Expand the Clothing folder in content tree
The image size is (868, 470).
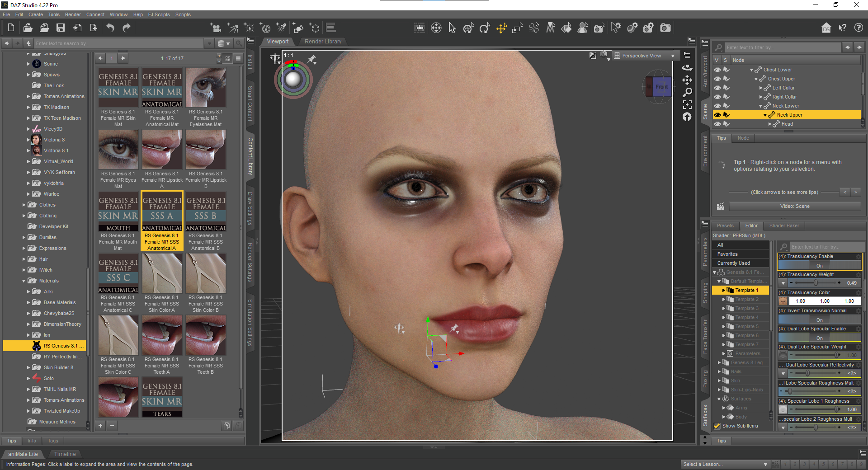point(24,216)
